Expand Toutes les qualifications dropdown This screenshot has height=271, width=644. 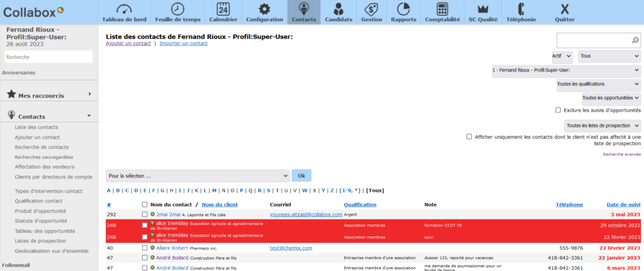(x=597, y=84)
